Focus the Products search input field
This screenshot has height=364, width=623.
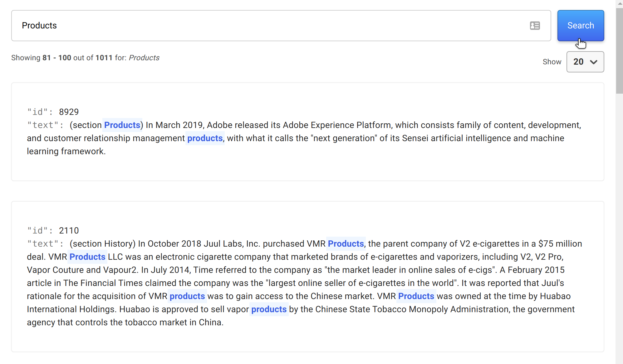pos(268,26)
